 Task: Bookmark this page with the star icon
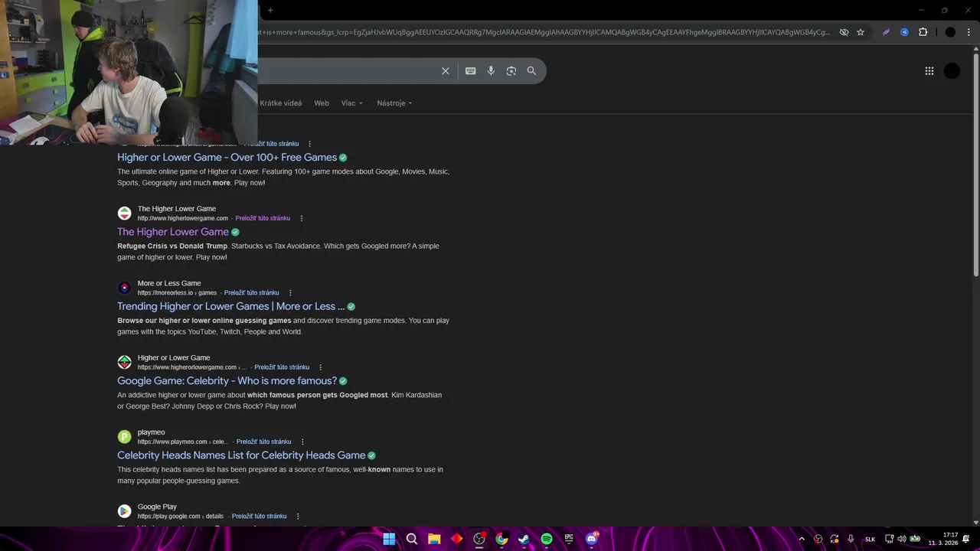(861, 32)
